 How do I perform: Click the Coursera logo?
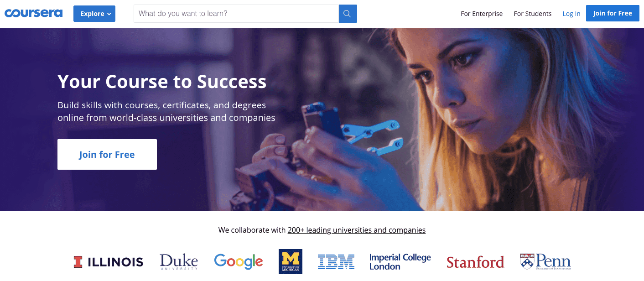[x=33, y=13]
